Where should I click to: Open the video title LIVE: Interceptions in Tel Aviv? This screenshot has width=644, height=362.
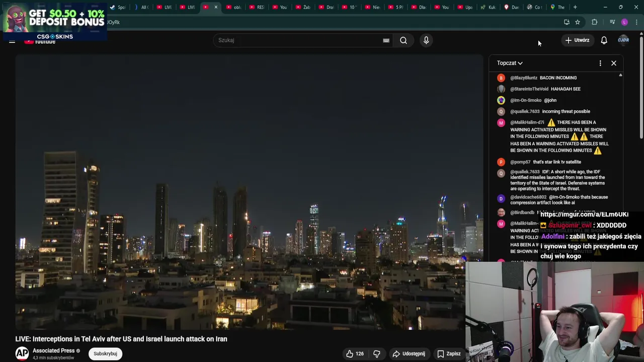[121, 339]
